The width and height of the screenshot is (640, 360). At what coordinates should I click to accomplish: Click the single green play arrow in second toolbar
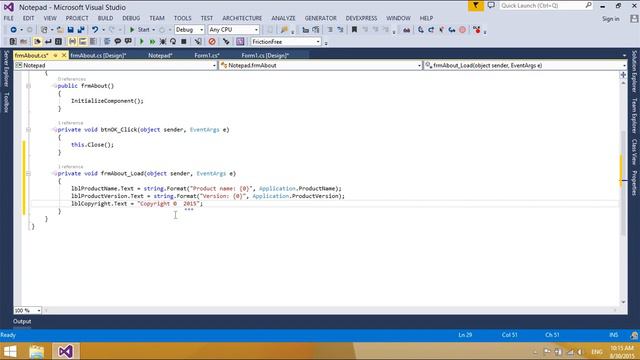coord(142,42)
